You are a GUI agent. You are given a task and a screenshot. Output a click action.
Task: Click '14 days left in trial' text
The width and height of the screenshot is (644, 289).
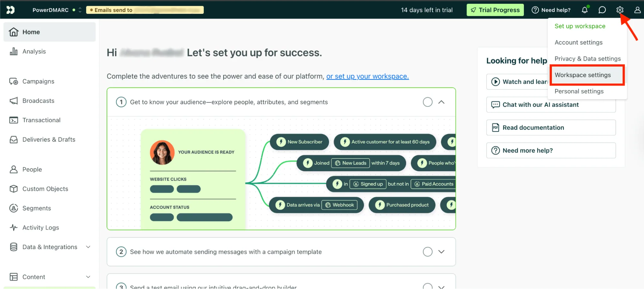click(x=427, y=10)
